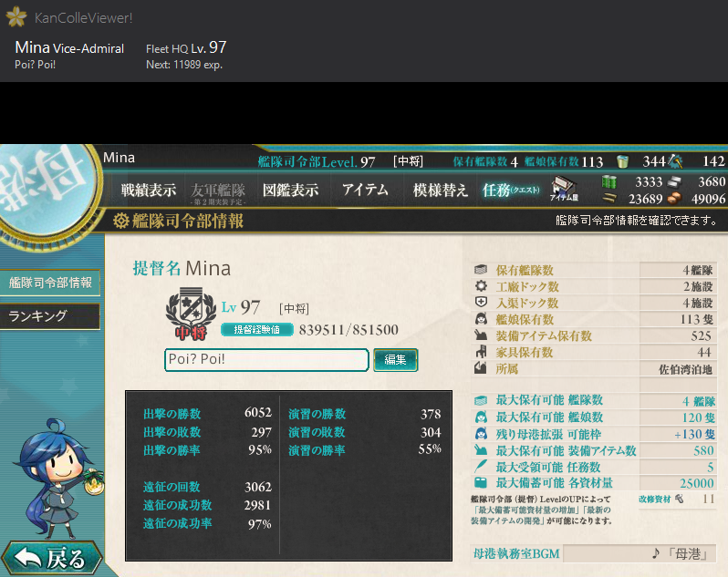Open the アイテム (items) menu
The image size is (728, 577).
[365, 190]
